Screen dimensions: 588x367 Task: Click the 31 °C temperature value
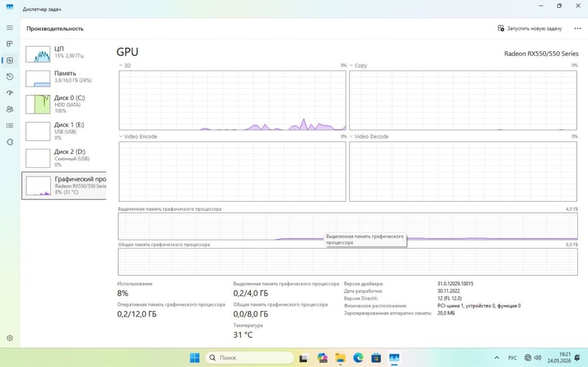point(243,335)
